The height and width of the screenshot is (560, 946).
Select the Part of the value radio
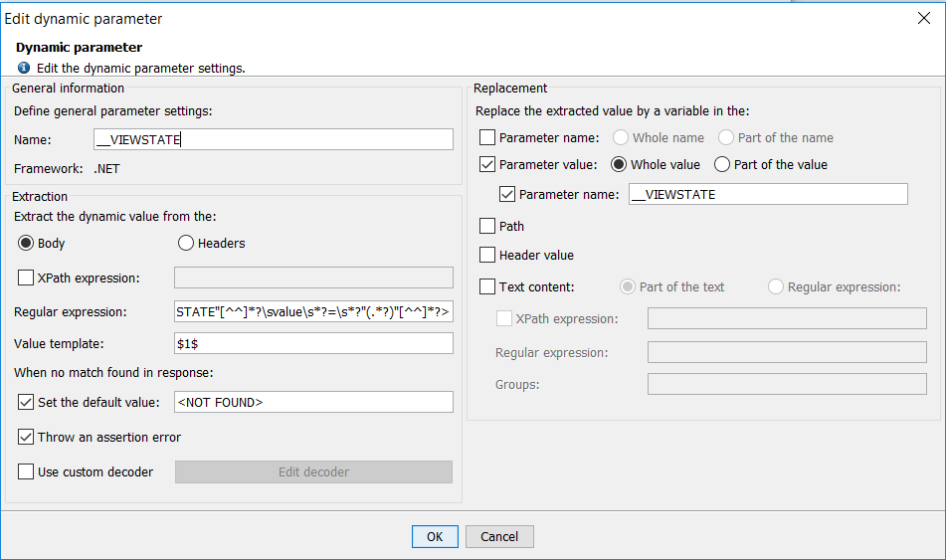coord(722,164)
